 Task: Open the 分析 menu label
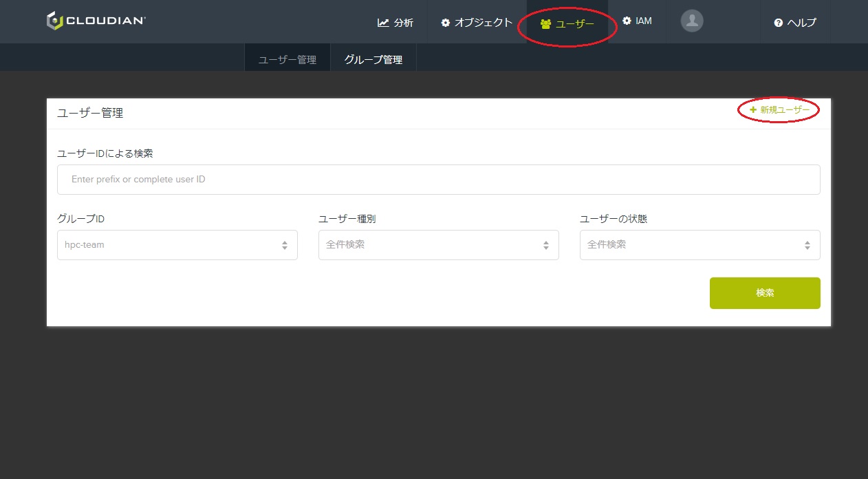click(x=404, y=23)
